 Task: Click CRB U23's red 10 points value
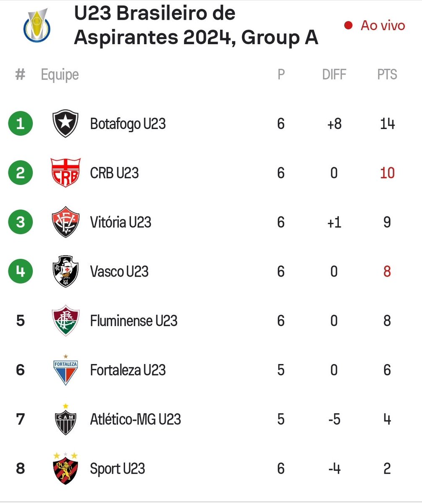pyautogui.click(x=387, y=173)
